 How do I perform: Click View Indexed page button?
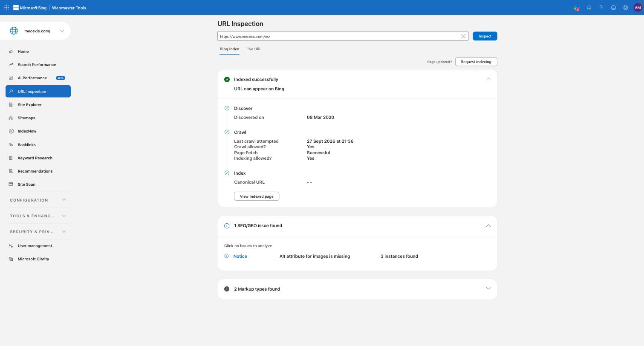coord(257,196)
